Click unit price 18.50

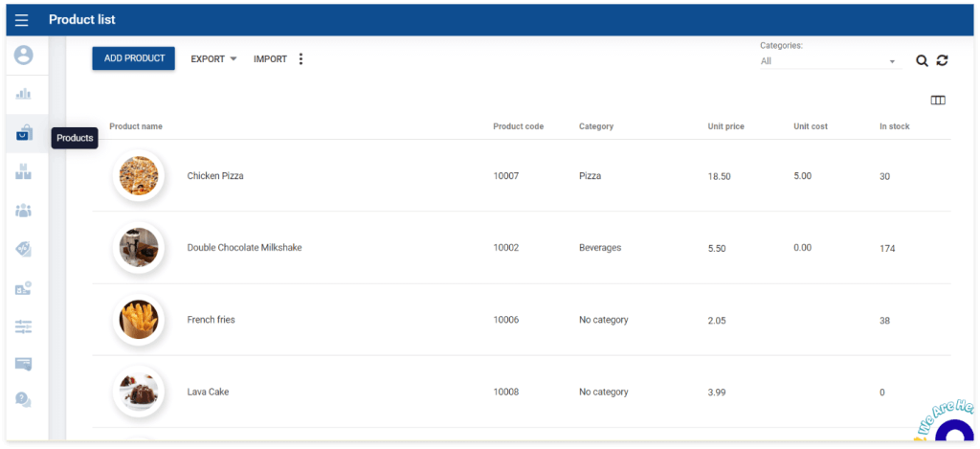(719, 176)
